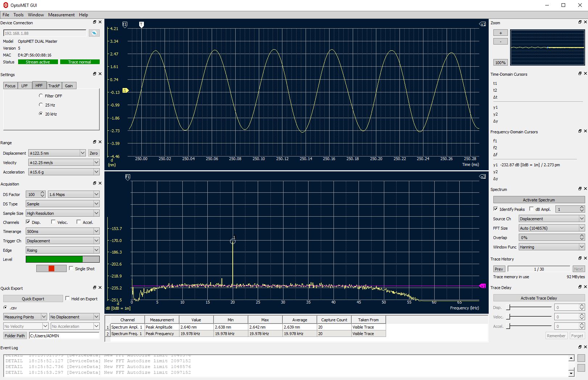Click the Veloc. trace delay slider
This screenshot has height=380, width=588.
point(529,317)
